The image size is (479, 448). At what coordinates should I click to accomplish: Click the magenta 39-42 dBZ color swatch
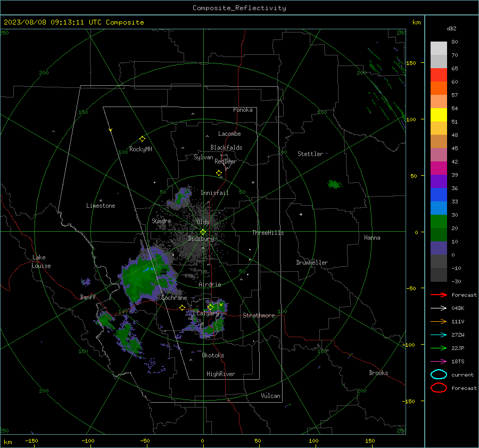point(439,168)
